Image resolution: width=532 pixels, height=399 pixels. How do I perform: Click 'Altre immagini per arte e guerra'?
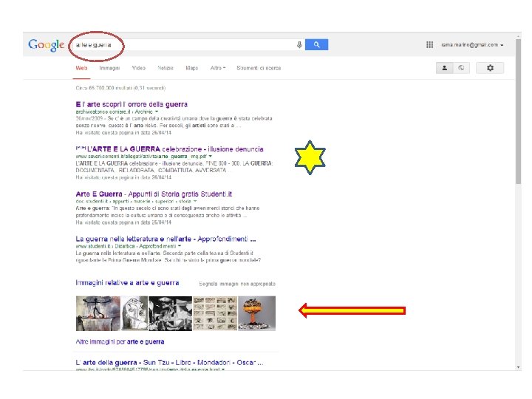120,341
